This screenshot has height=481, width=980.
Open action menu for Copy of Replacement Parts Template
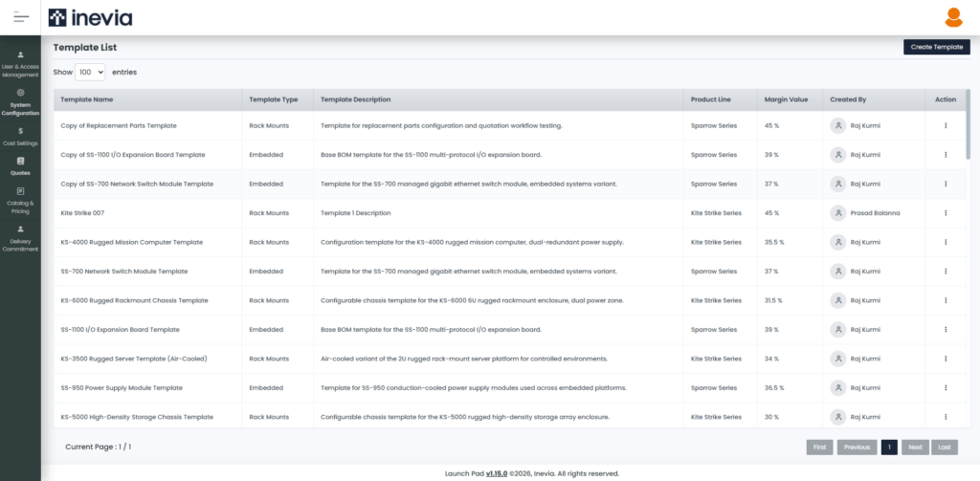[x=946, y=125]
